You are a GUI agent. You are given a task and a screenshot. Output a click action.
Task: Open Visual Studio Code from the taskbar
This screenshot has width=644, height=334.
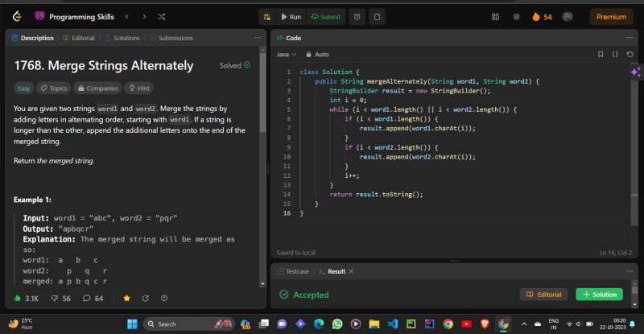[x=393, y=324]
